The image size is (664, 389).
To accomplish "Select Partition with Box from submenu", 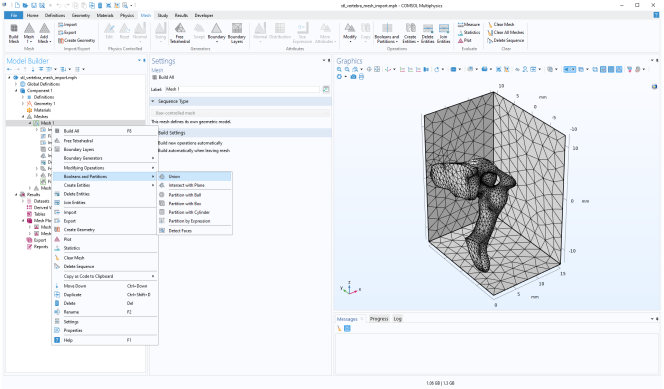I will [x=195, y=204].
